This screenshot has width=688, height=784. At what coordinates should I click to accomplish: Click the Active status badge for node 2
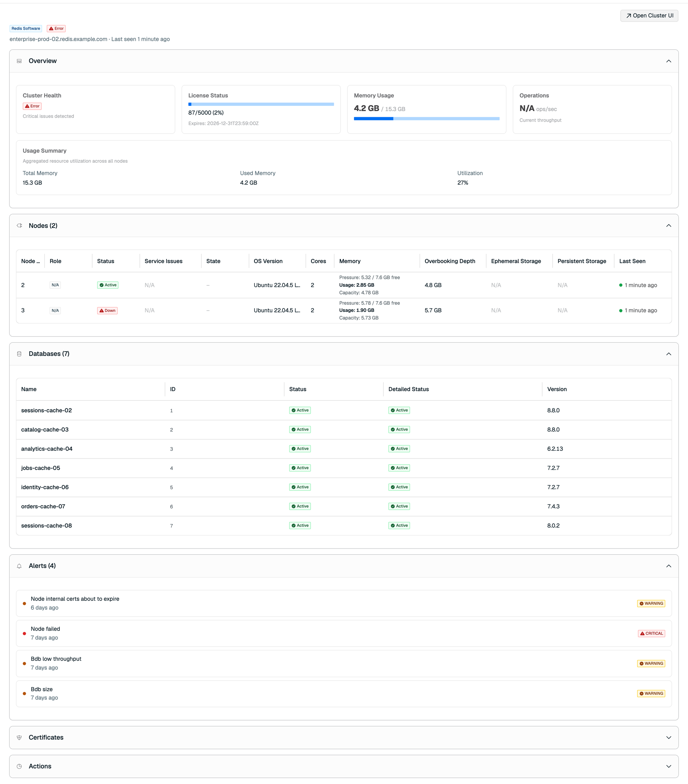tap(108, 285)
